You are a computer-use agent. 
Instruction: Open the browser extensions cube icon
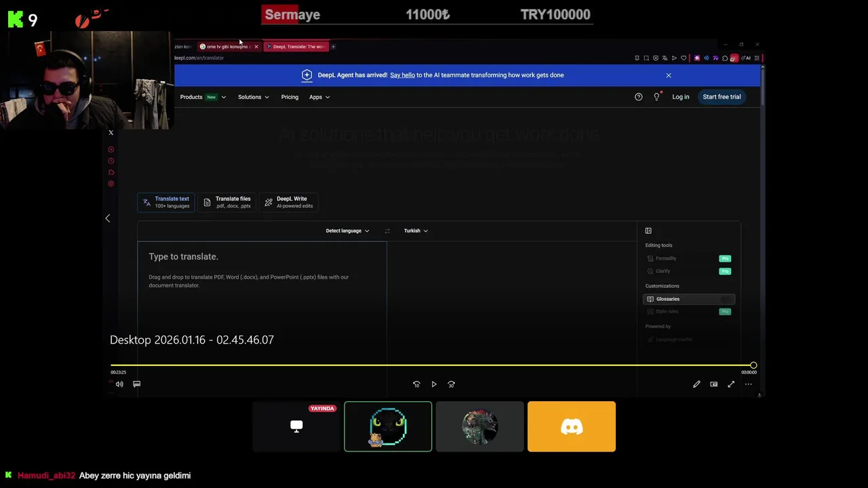[725, 58]
